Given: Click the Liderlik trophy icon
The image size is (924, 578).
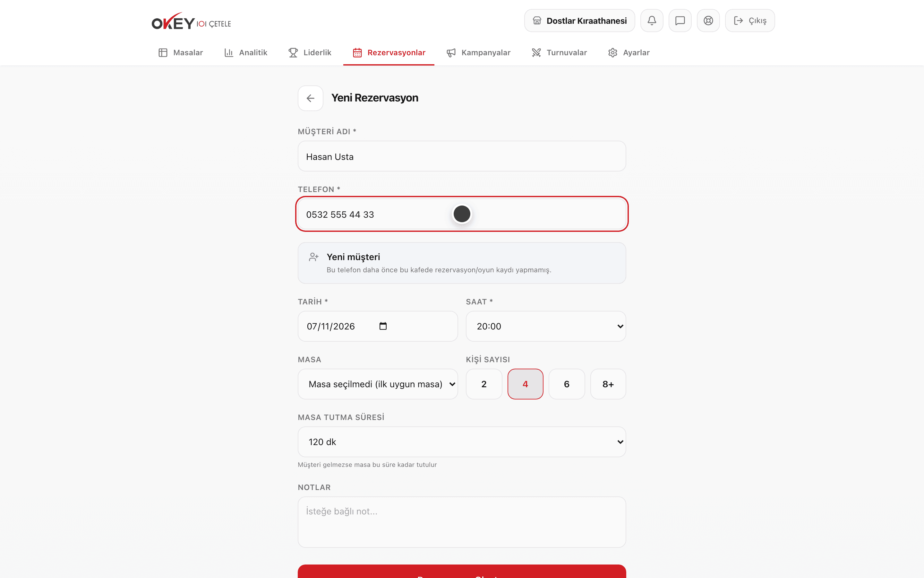Looking at the screenshot, I should click(x=293, y=53).
